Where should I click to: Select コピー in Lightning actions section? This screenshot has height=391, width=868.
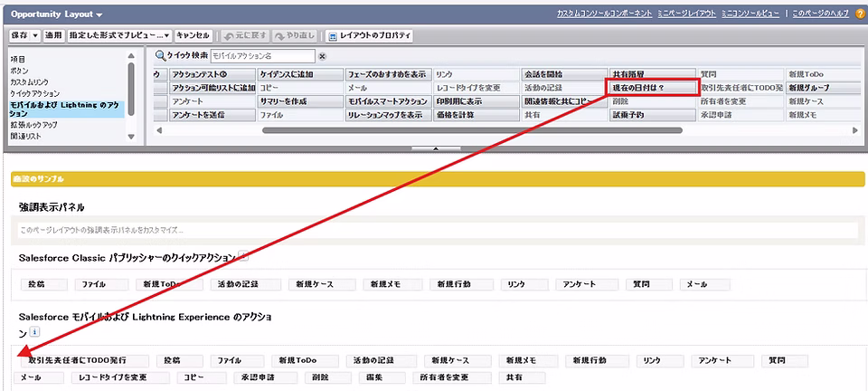[x=202, y=377]
